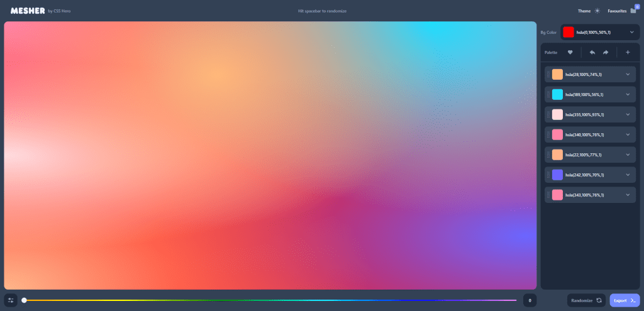This screenshot has height=311, width=644.
Task: Click the pink hsla(340,100%,76%,1) swatch
Action: coord(557,134)
